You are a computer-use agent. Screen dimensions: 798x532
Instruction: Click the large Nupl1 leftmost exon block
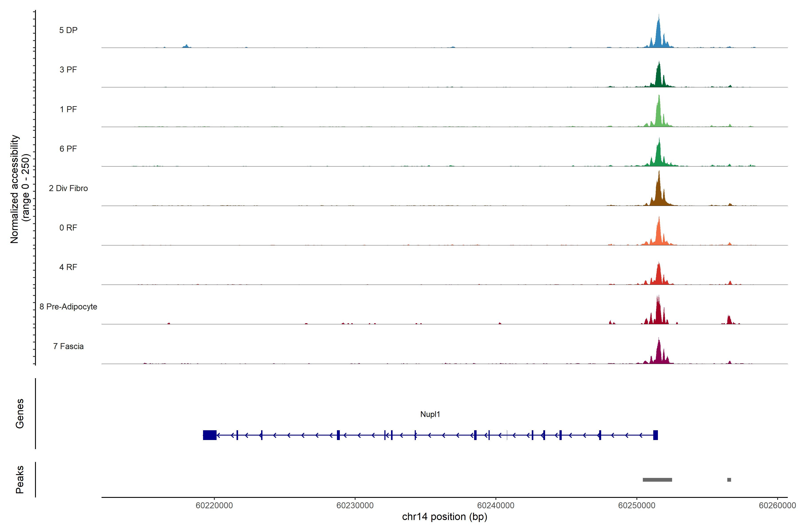pos(210,435)
